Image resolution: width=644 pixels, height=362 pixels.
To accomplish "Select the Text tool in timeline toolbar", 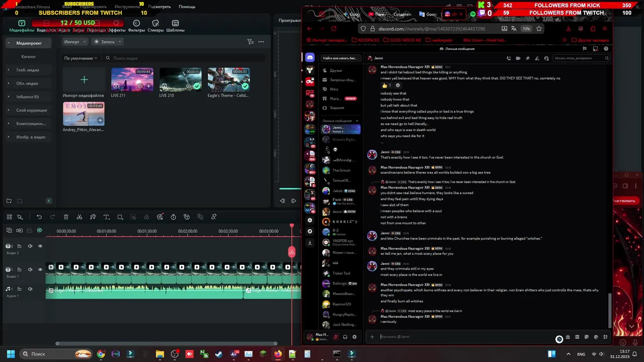I will 106,217.
